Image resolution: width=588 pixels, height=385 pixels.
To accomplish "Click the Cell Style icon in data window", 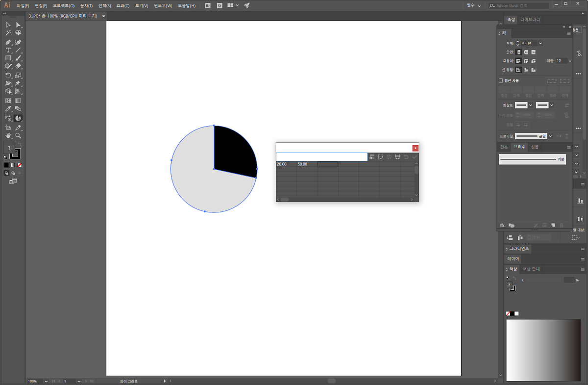I will (x=397, y=157).
